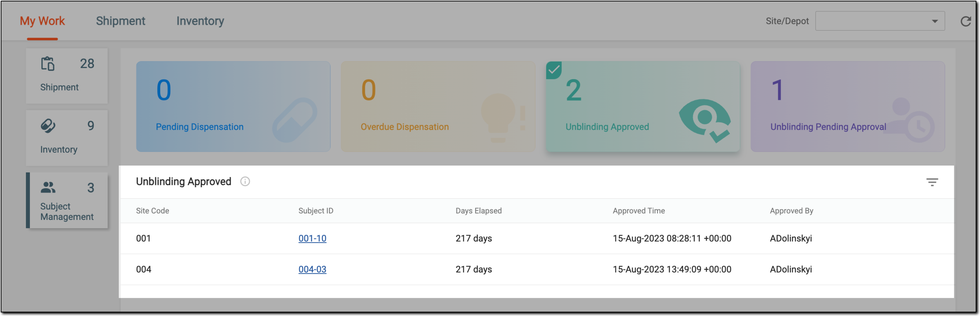
Task: Open the Site/Depot dropdown
Action: click(880, 21)
